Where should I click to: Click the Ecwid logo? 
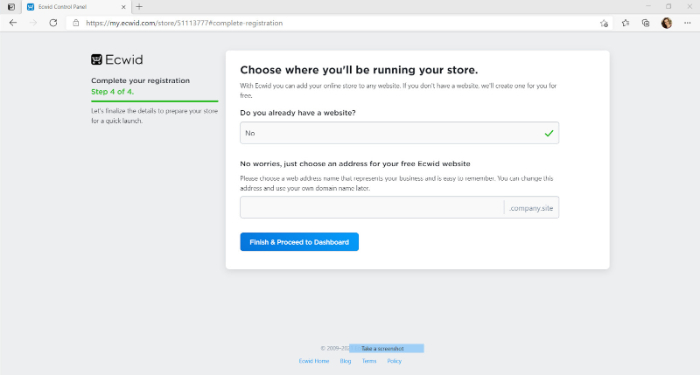[x=117, y=59]
